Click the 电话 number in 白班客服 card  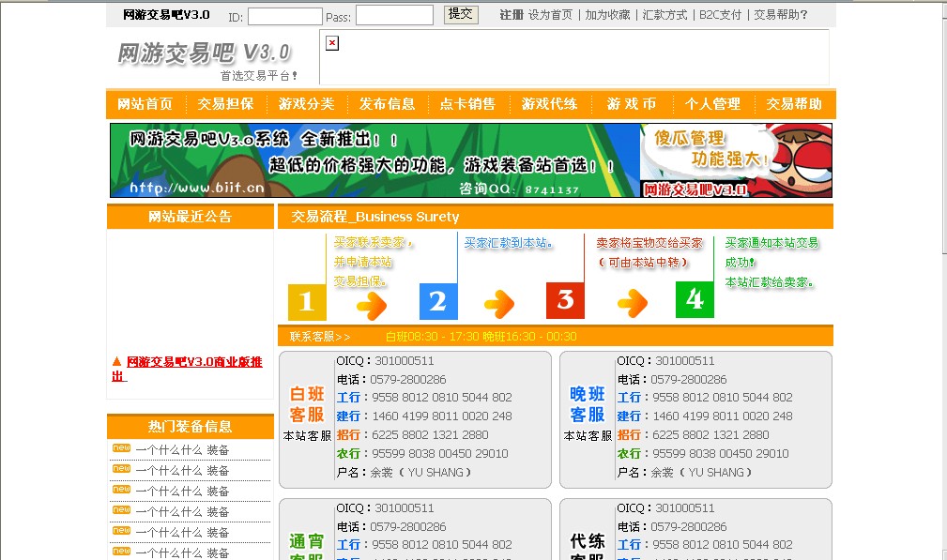click(408, 380)
